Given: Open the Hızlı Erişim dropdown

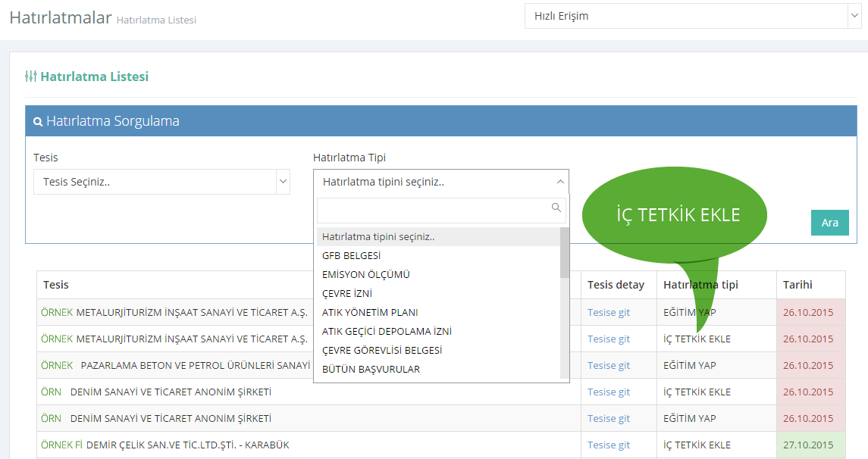Looking at the screenshot, I should coord(693,16).
